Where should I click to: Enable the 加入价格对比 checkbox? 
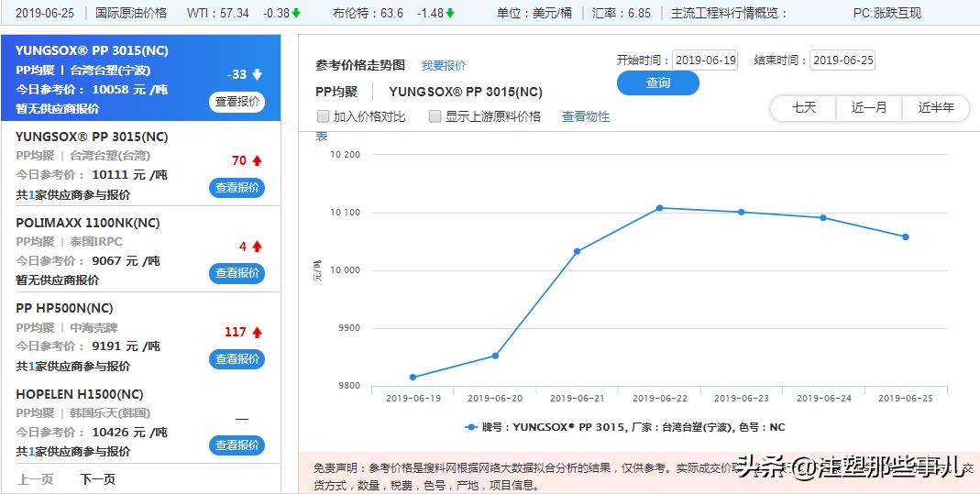pyautogui.click(x=323, y=116)
